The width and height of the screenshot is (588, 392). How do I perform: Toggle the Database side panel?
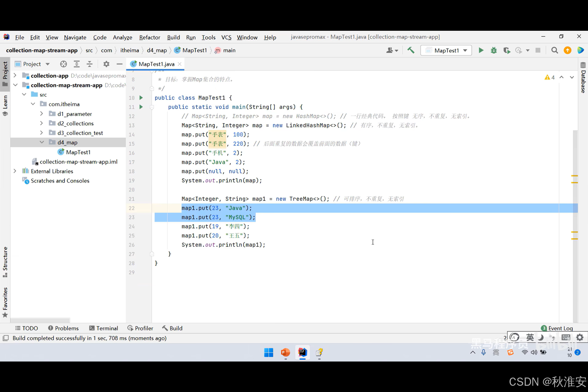coord(583,78)
